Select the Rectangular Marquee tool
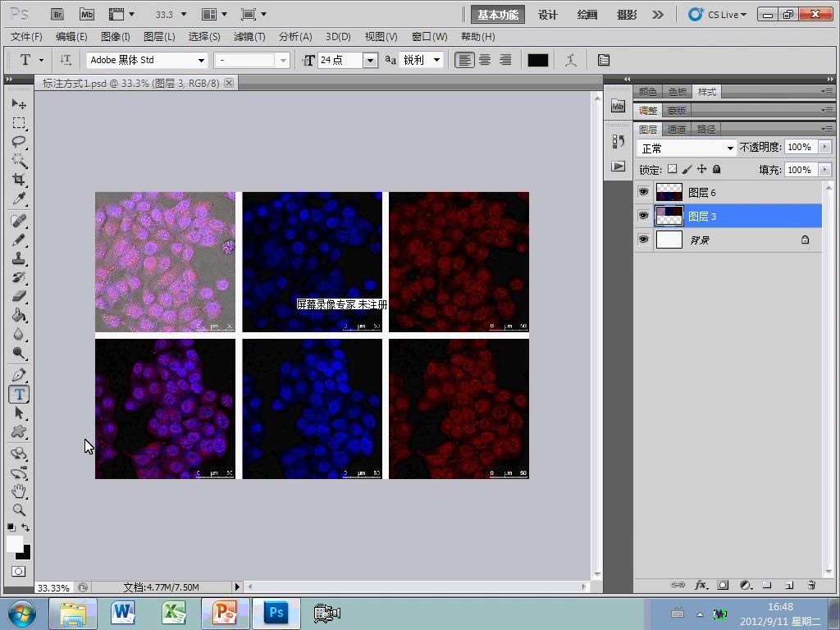Image resolution: width=840 pixels, height=630 pixels. tap(19, 123)
